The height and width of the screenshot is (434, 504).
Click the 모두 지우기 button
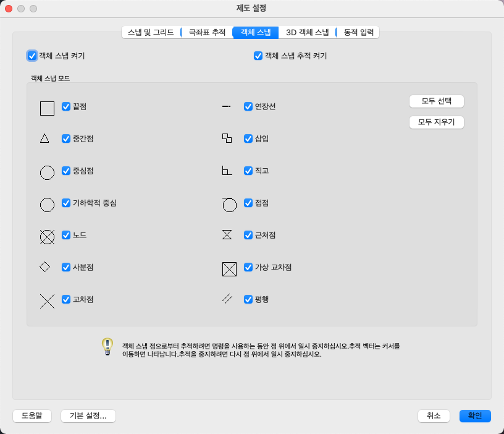[x=437, y=122]
